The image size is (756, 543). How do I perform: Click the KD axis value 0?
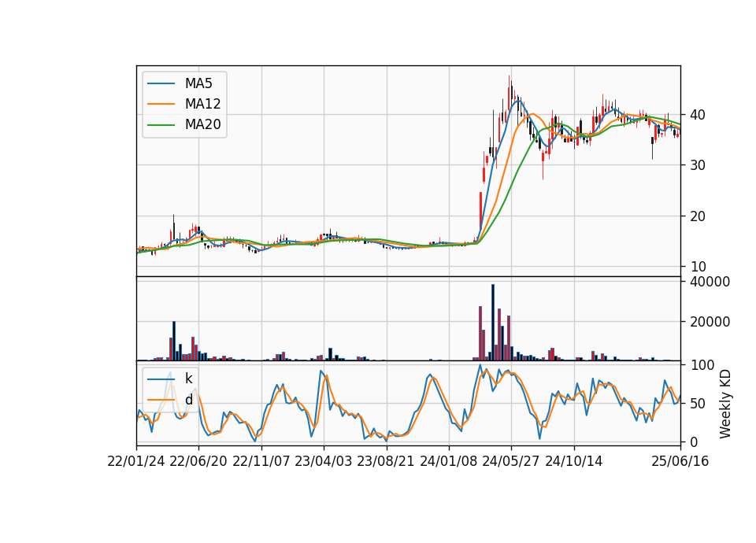[694, 441]
